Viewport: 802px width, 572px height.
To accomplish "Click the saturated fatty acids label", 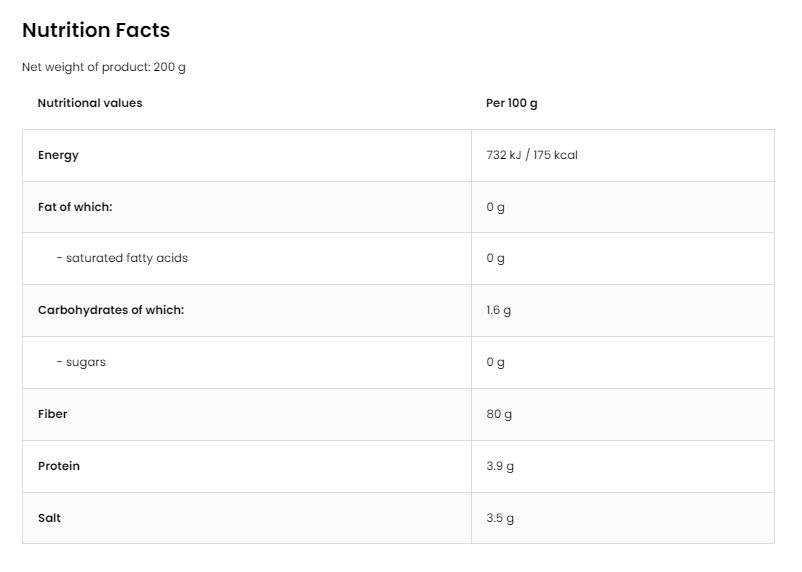I will (122, 258).
